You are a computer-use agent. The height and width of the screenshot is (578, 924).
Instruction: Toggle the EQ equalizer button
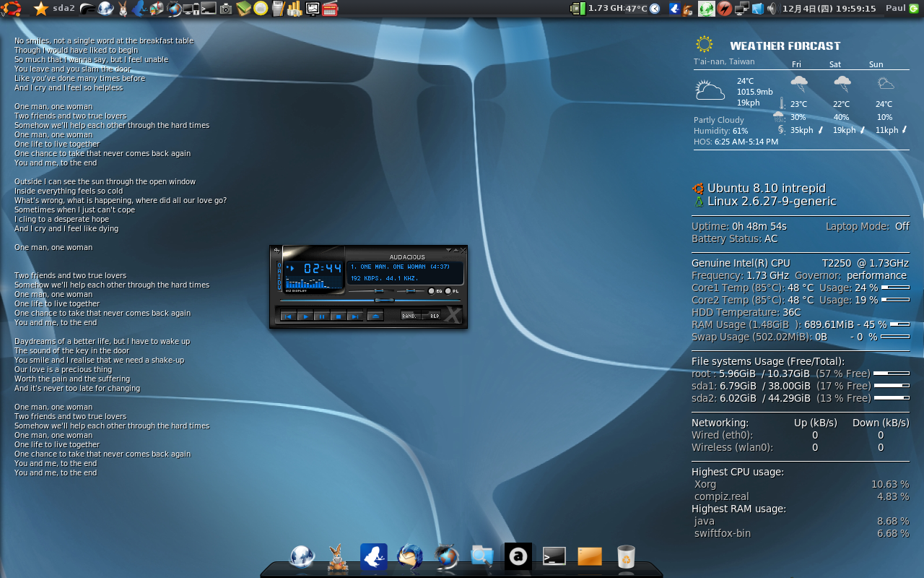point(431,291)
